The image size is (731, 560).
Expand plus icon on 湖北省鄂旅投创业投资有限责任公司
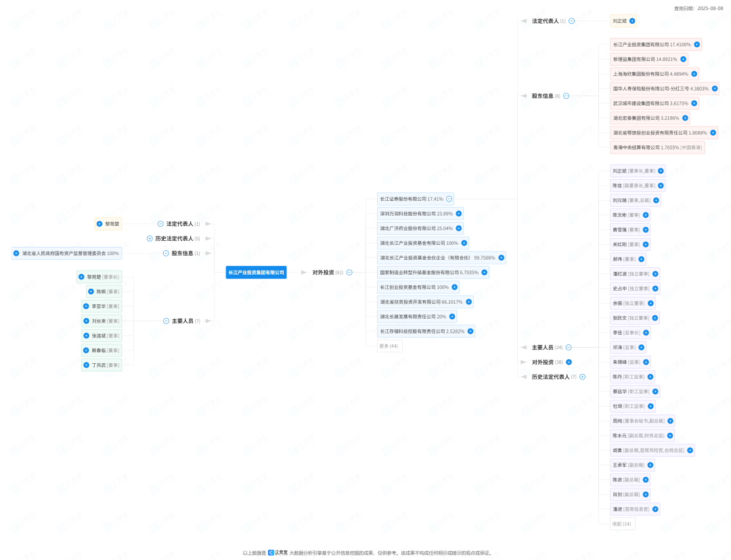tap(713, 133)
